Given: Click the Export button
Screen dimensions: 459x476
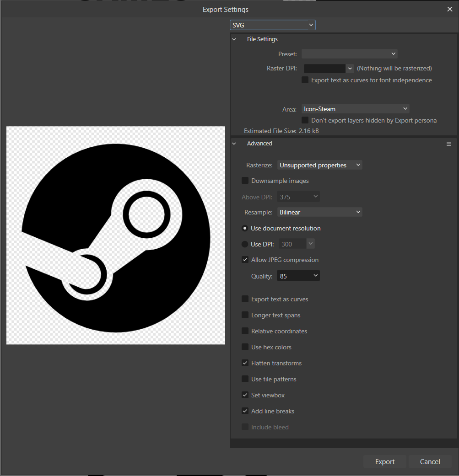Looking at the screenshot, I should (x=384, y=461).
